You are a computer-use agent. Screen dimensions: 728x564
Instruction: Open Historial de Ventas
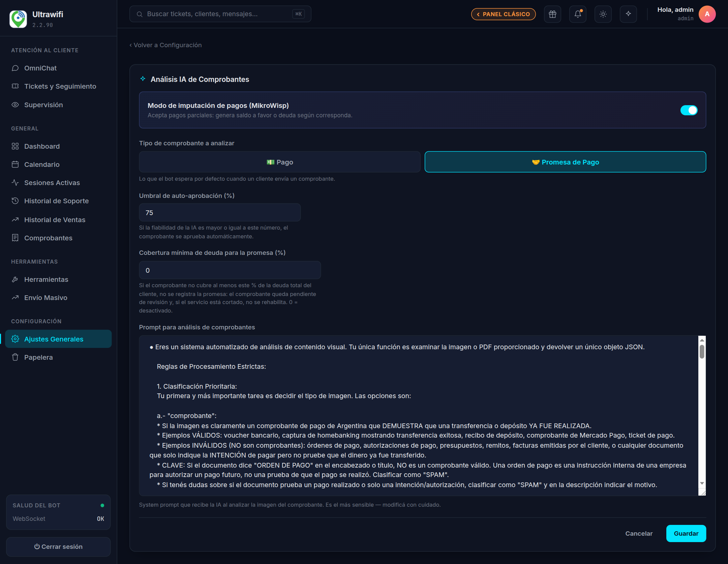coord(58,220)
